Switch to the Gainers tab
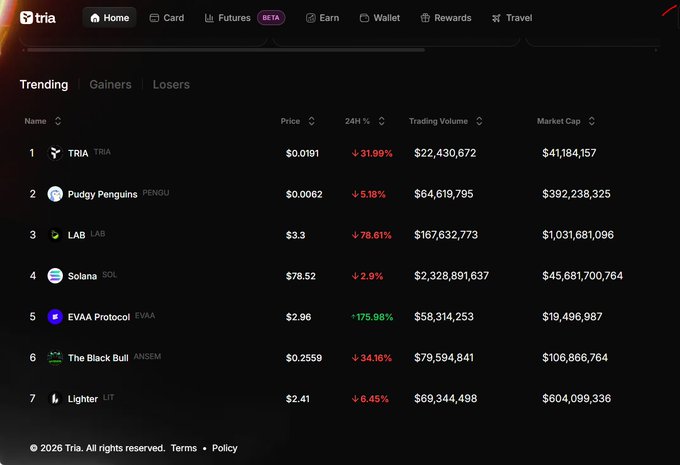The image size is (680, 465). pyautogui.click(x=110, y=84)
